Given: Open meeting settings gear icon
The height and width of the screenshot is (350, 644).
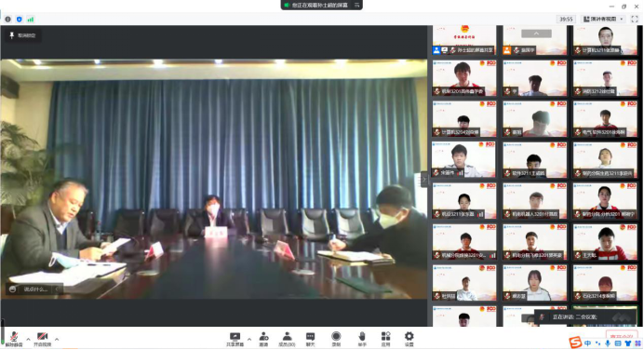Looking at the screenshot, I should pos(409,340).
